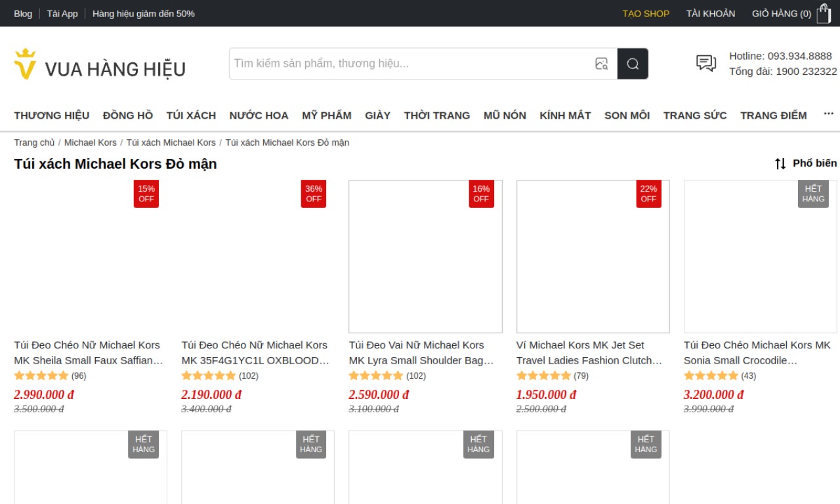Open GIỎ HÀNG (0) cart link
Viewport: 840px width, 504px height.
(782, 13)
